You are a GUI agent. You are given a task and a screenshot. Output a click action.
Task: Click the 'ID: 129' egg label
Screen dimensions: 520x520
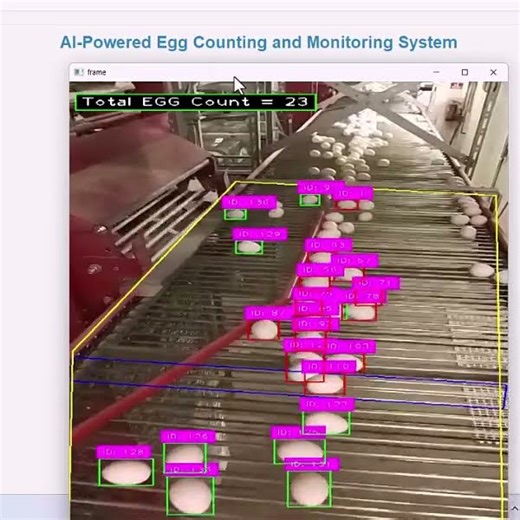coord(260,234)
